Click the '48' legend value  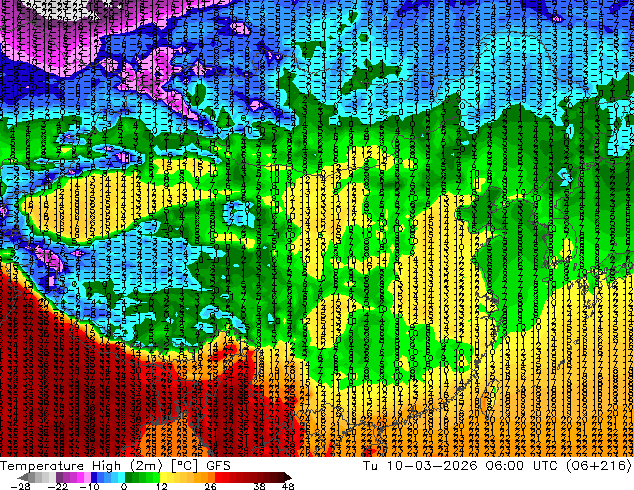click(288, 486)
